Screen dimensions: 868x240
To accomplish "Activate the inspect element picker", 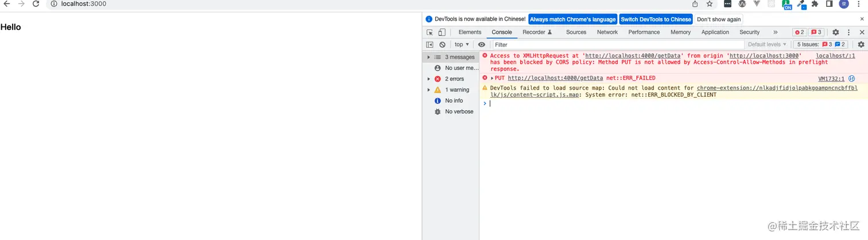I will pyautogui.click(x=429, y=32).
